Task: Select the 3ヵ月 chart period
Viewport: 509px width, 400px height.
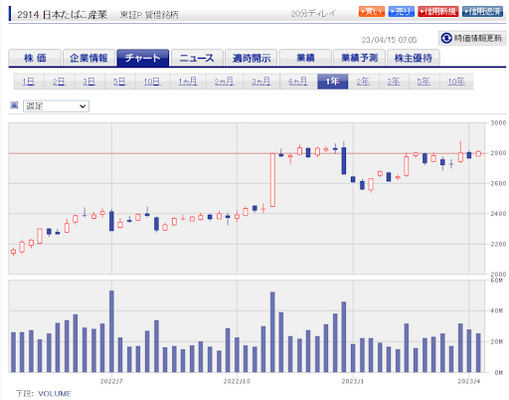Action: coord(261,82)
